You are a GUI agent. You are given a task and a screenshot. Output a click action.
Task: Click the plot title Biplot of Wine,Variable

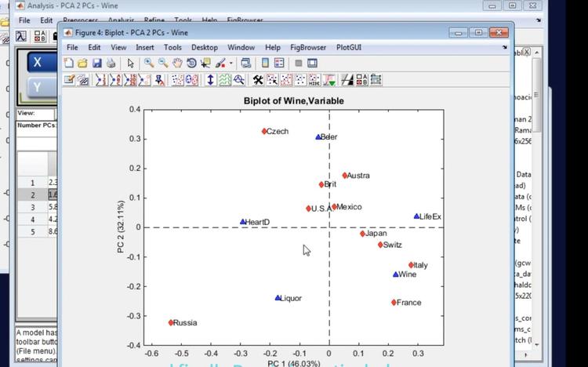(294, 101)
